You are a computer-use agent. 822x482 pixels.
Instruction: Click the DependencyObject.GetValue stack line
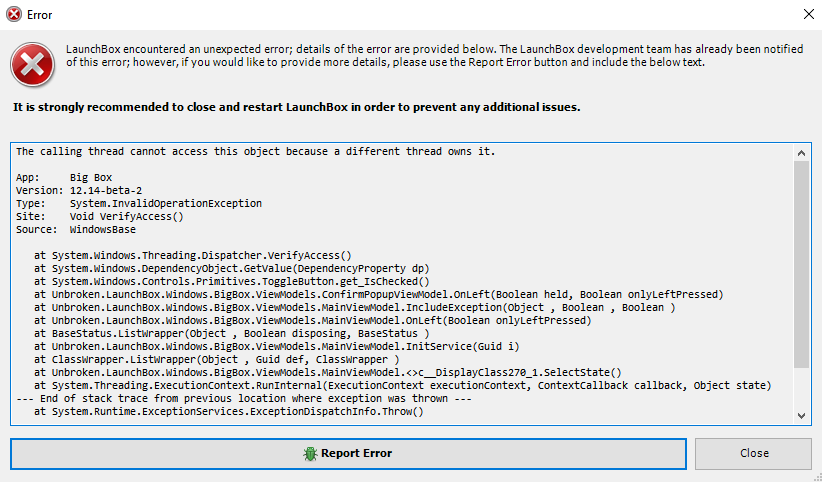[232, 269]
